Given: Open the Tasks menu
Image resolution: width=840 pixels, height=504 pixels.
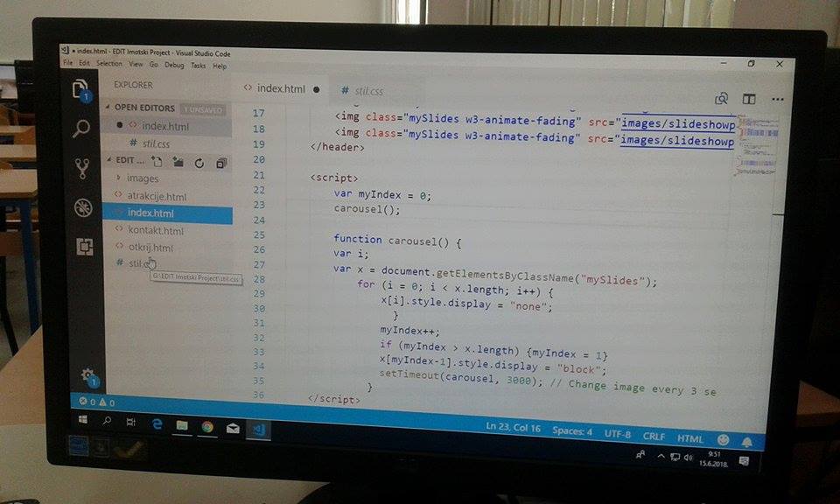Looking at the screenshot, I should [199, 66].
